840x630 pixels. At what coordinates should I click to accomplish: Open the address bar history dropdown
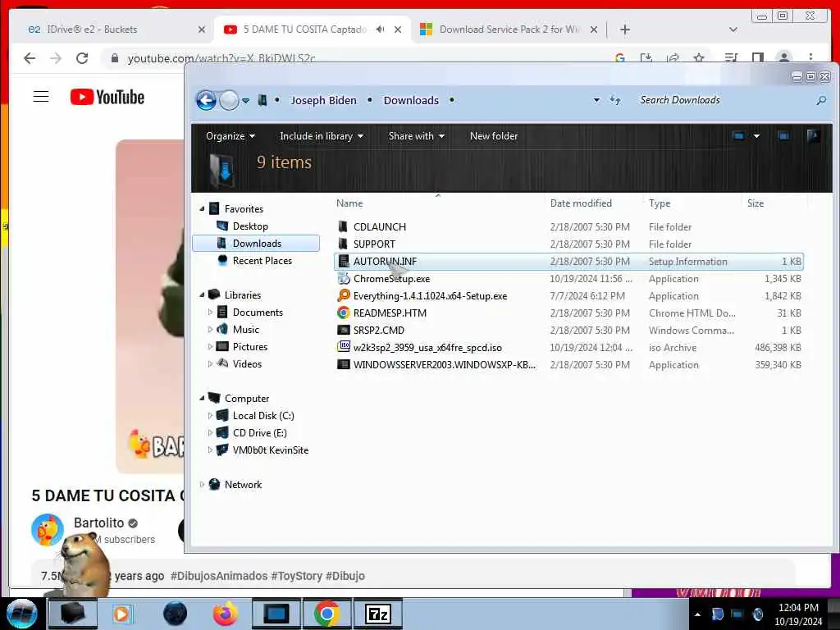coord(596,100)
